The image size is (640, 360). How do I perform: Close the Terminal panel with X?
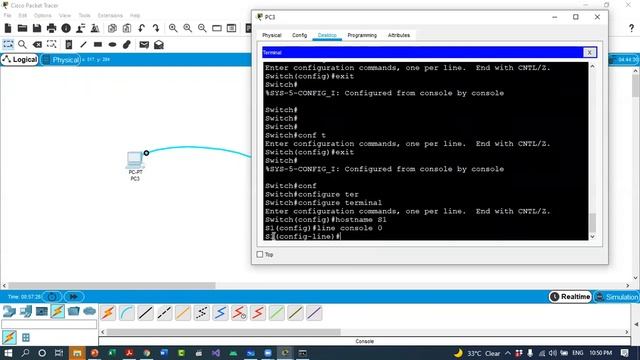[x=589, y=52]
